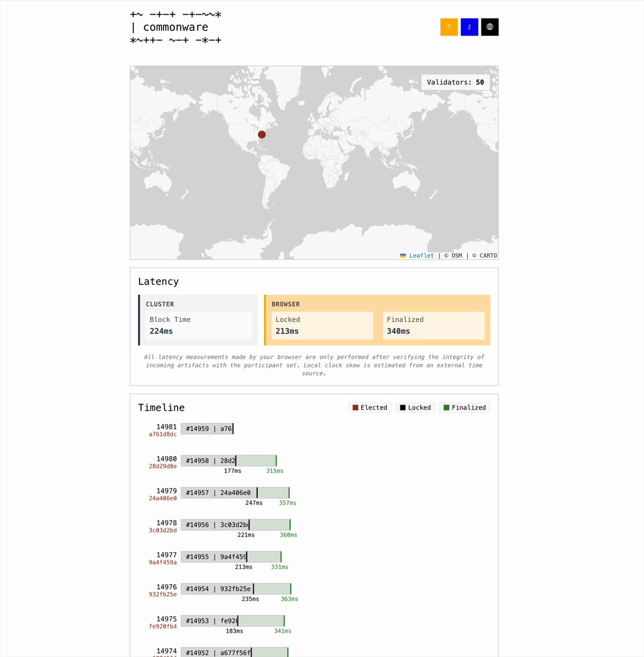This screenshot has height=657, width=644.
Task: Open the Leaflet attribution link
Action: 421,256
